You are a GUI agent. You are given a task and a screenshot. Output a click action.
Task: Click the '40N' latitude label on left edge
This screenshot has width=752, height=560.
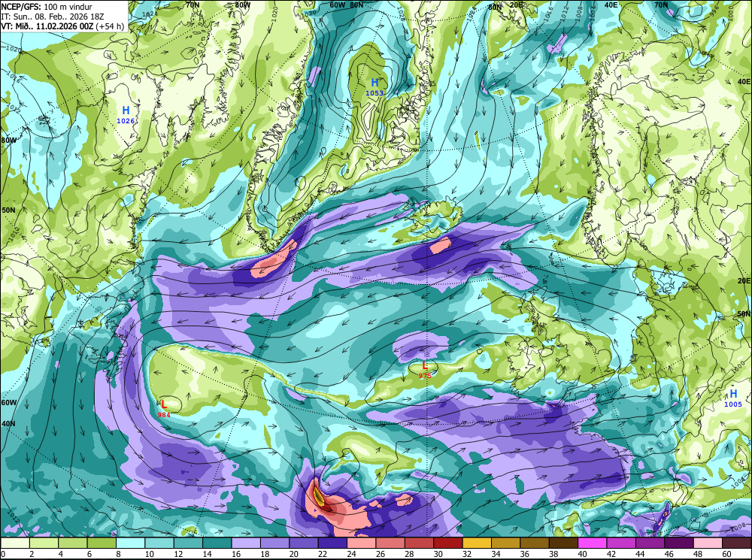coord(8,424)
